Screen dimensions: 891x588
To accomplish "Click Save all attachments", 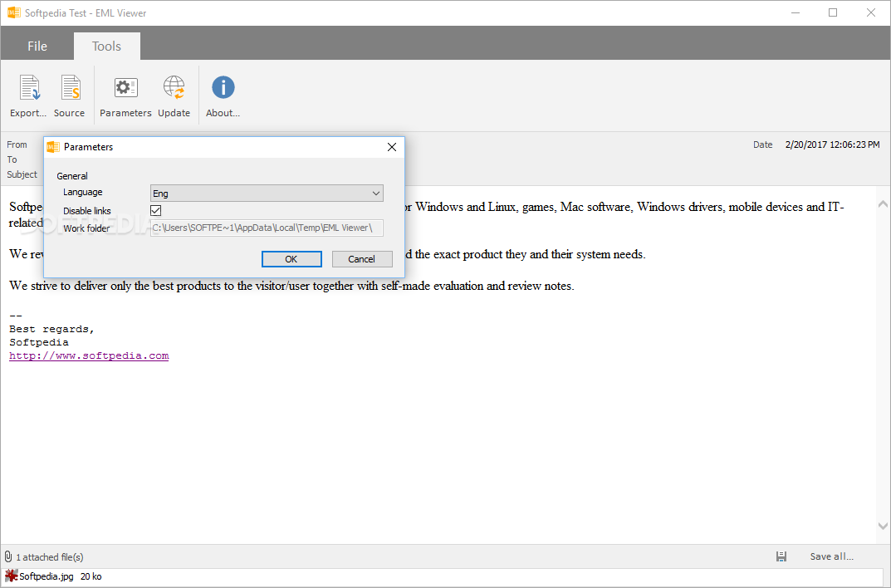I will (831, 556).
